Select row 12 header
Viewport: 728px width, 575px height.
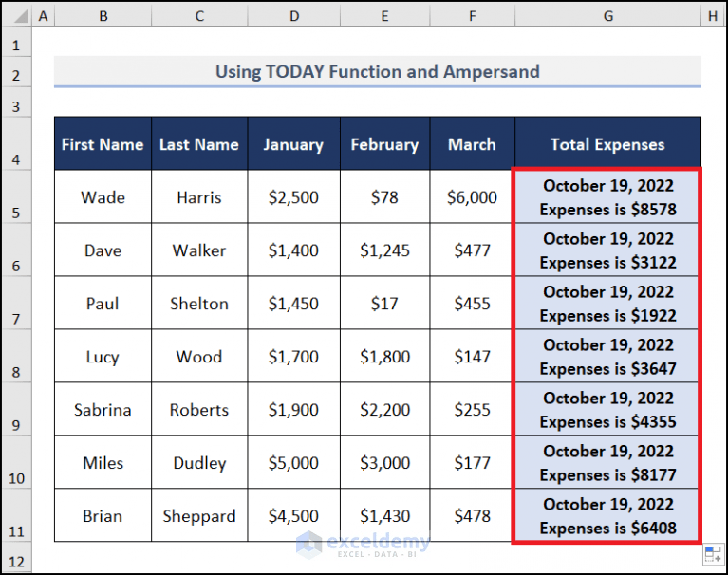pos(16,557)
